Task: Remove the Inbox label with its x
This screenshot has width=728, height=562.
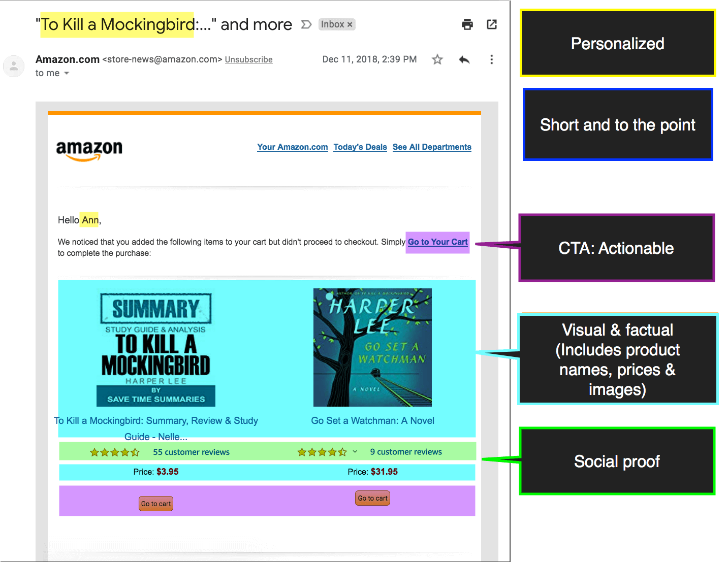Action: click(x=350, y=24)
